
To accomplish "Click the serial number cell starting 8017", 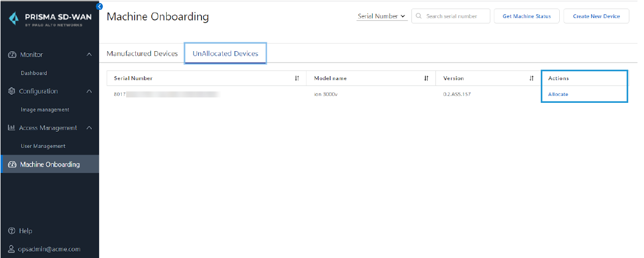I will pos(167,94).
